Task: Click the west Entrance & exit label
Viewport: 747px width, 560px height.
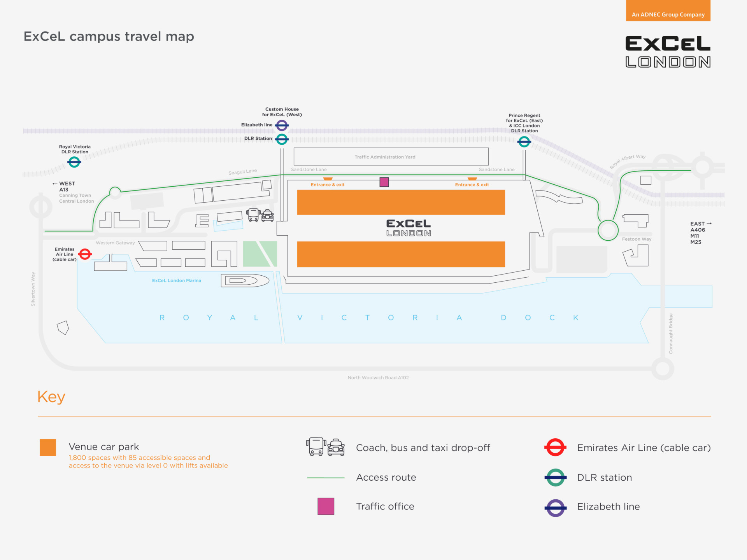Action: (x=328, y=185)
